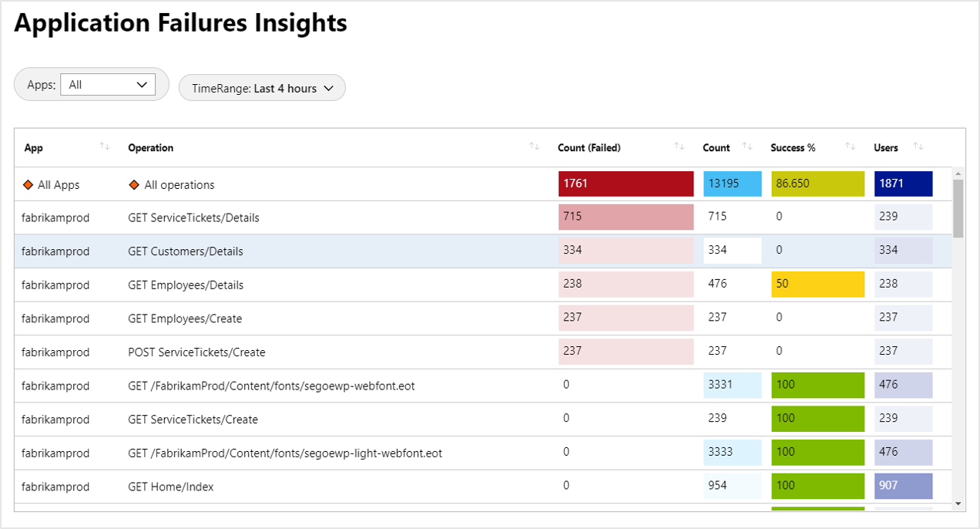Choose the POST ServiceTickets/Create operation
Screen dimensions: 980x529
[196, 352]
